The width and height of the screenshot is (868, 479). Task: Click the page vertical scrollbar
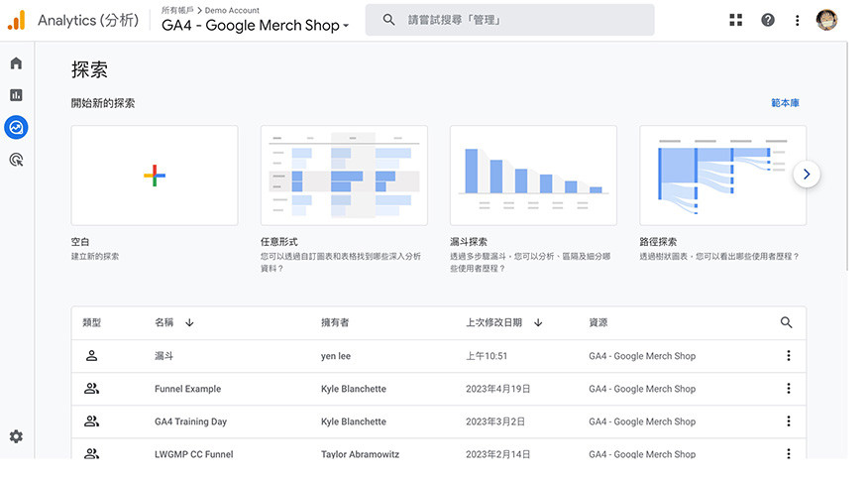(x=847, y=156)
